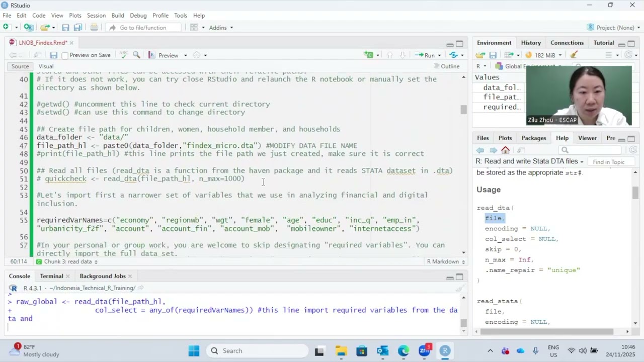
Task: Click the Insert new code chunk icon
Action: (x=369, y=55)
